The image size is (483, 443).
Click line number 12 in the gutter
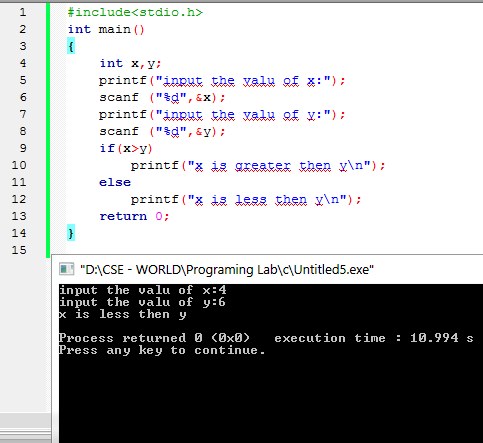click(19, 199)
